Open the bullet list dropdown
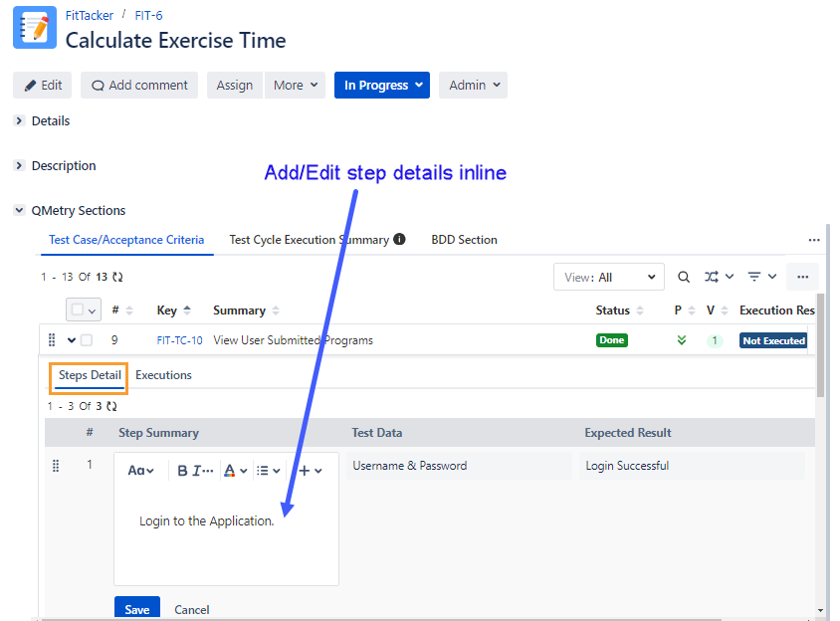840x621 pixels. [268, 471]
